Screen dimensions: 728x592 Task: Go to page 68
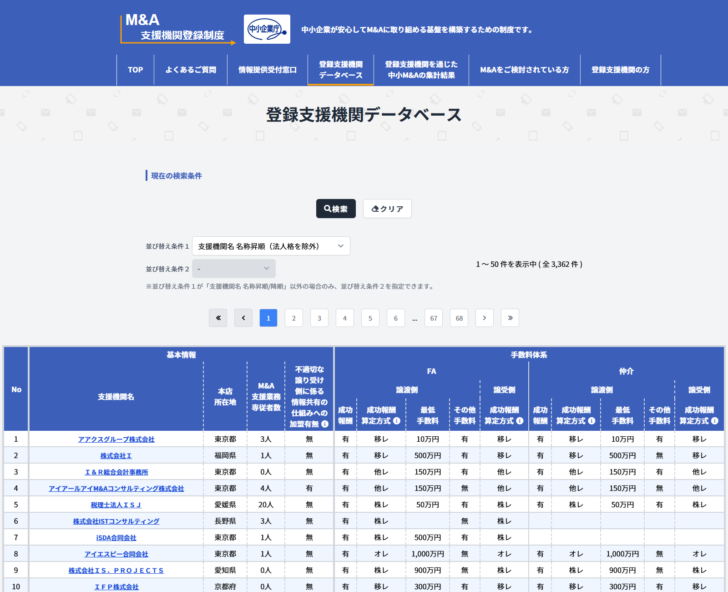click(x=459, y=318)
